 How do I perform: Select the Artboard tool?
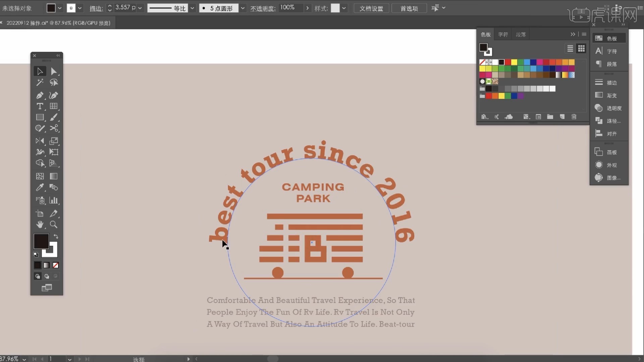click(x=40, y=214)
